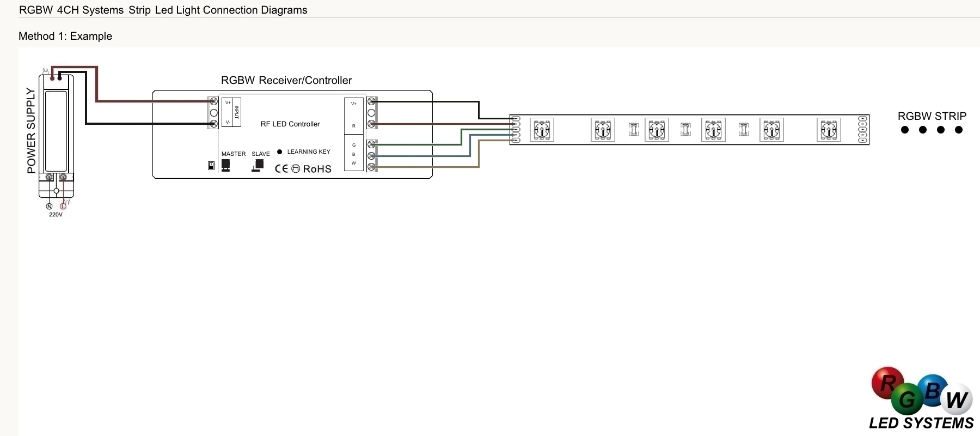Click the red L live terminal symbol
Screen dimensions: 980x436
click(x=63, y=206)
